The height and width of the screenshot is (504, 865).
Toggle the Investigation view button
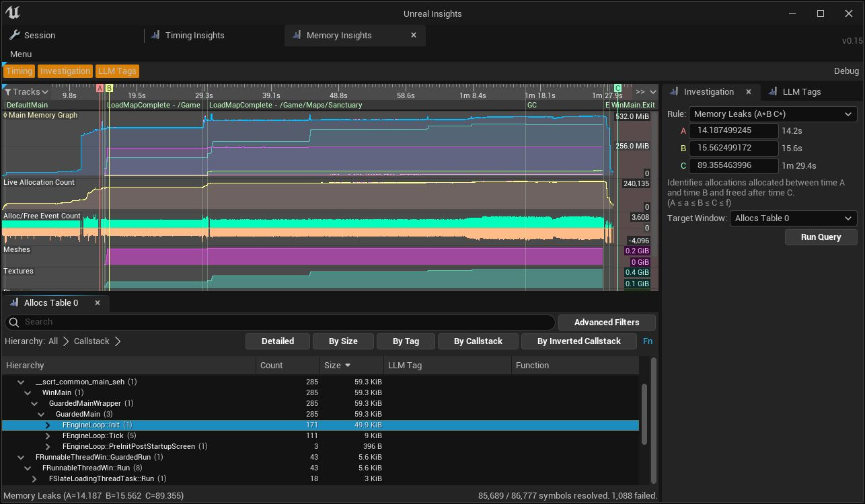point(65,71)
